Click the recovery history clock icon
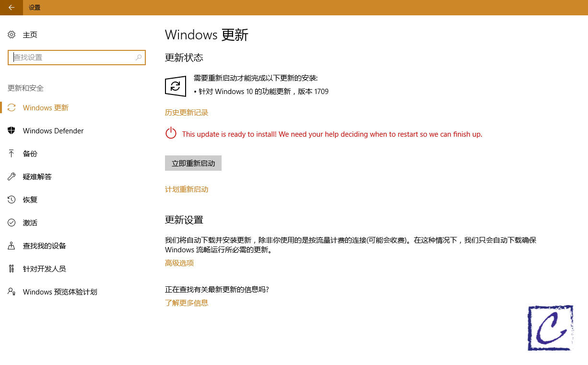The width and height of the screenshot is (588, 365). 12,200
